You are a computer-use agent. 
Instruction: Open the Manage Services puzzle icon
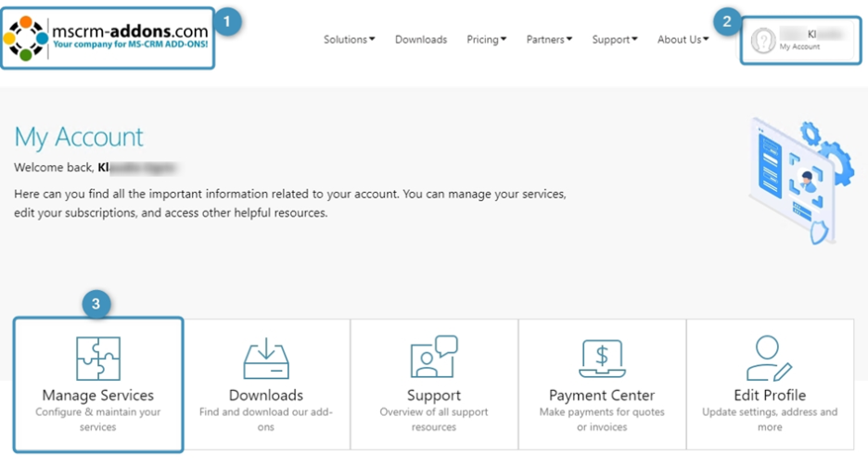(x=98, y=359)
